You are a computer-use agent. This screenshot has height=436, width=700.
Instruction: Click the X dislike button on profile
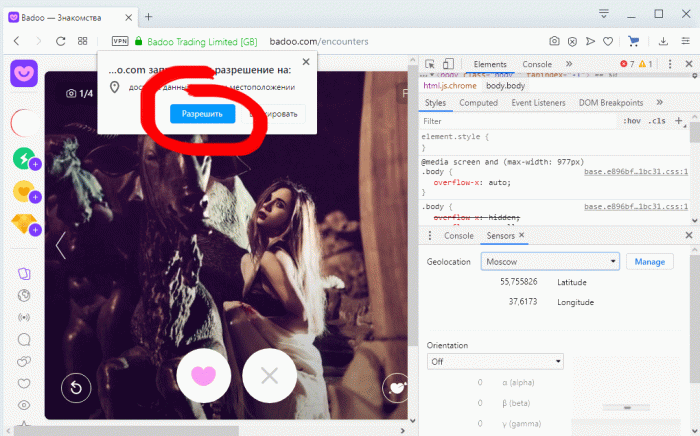(268, 376)
